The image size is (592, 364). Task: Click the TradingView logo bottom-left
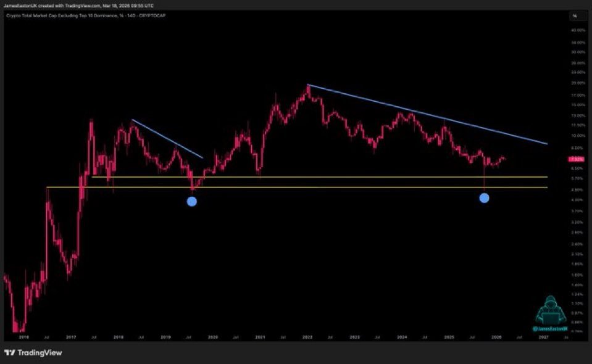tap(34, 353)
